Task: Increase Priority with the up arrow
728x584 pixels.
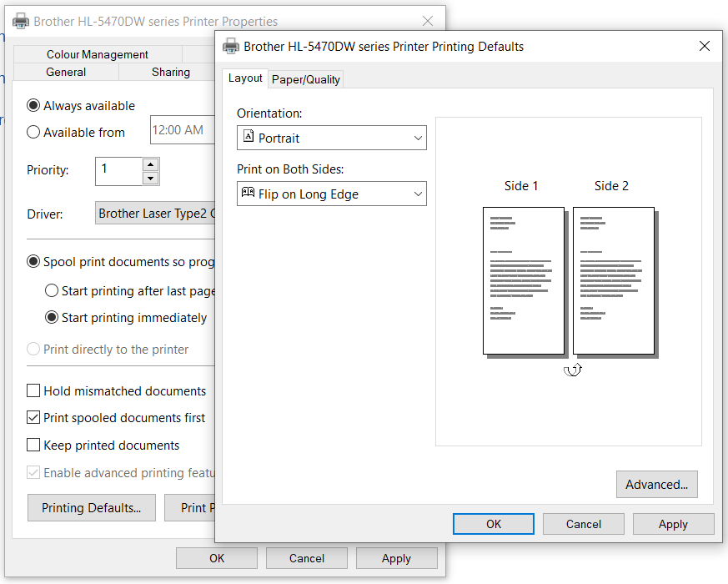Action: [150, 164]
